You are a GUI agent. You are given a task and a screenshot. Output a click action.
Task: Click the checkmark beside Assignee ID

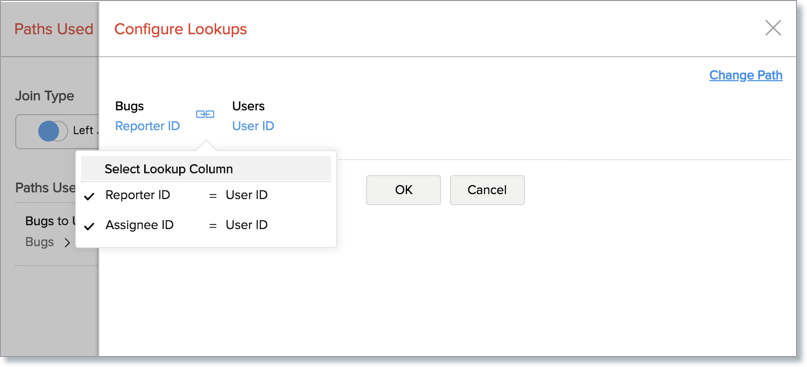click(90, 226)
